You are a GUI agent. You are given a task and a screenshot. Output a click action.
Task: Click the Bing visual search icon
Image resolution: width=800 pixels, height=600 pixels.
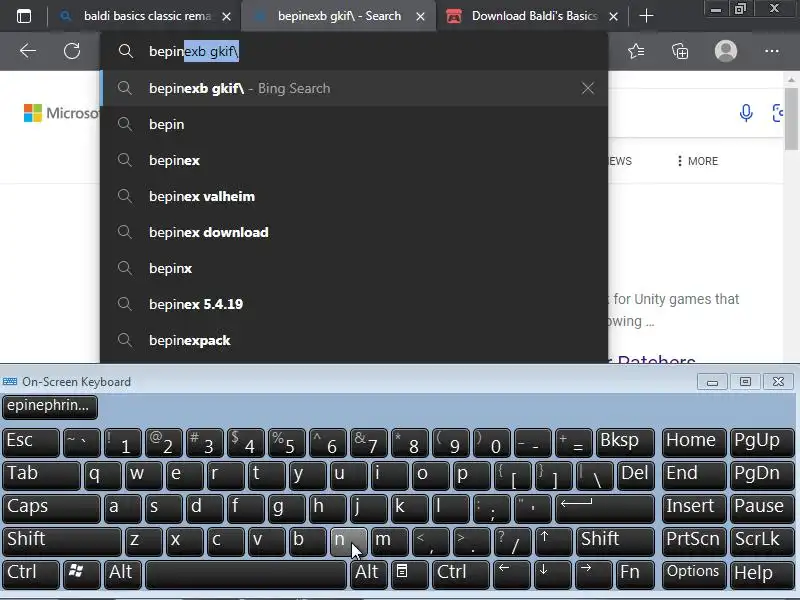pyautogui.click(x=778, y=113)
